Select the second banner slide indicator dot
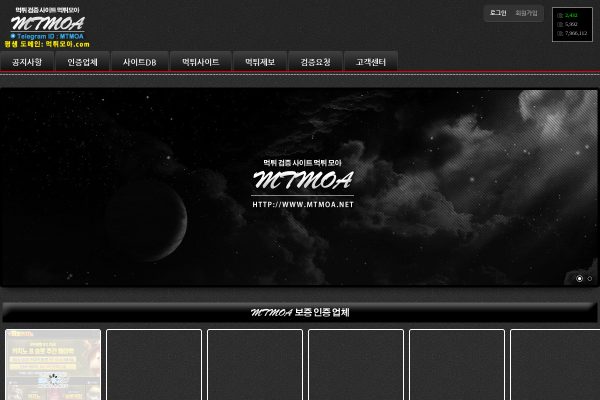Viewport: 600px width, 400px height. point(590,279)
